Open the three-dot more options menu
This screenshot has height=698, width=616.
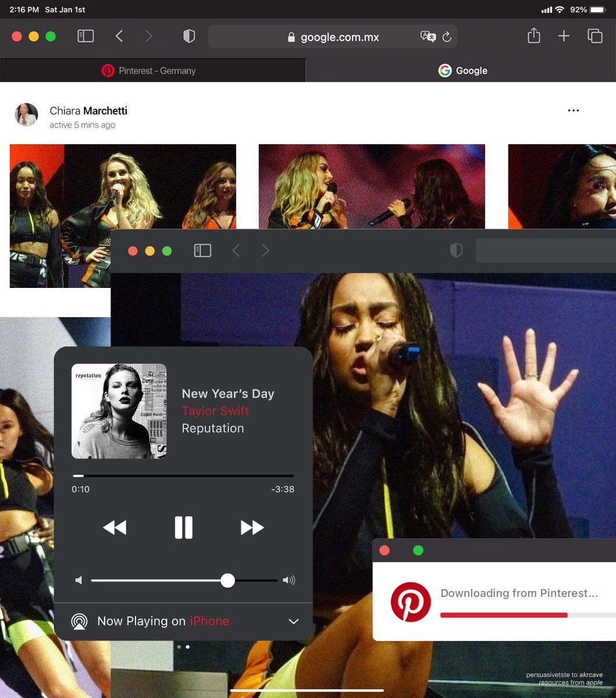click(574, 111)
